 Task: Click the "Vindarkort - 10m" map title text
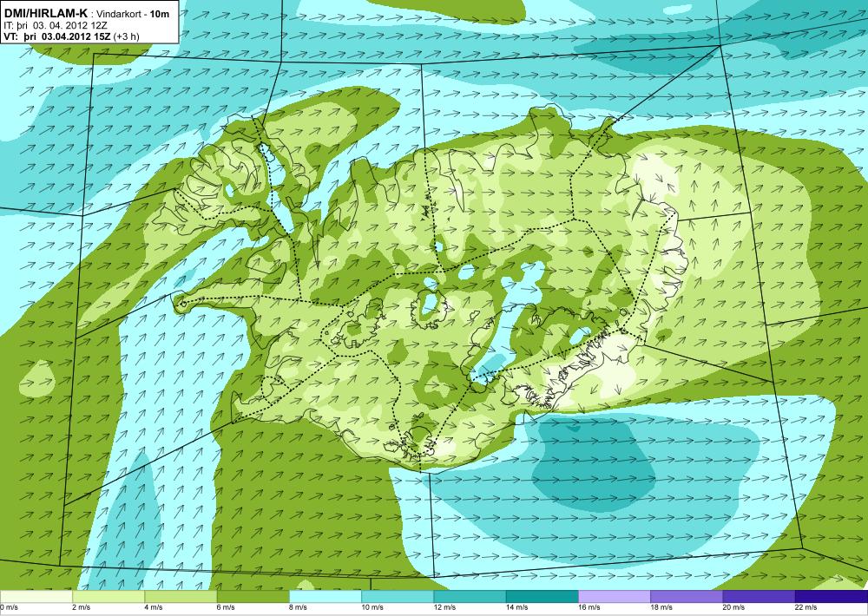134,14
